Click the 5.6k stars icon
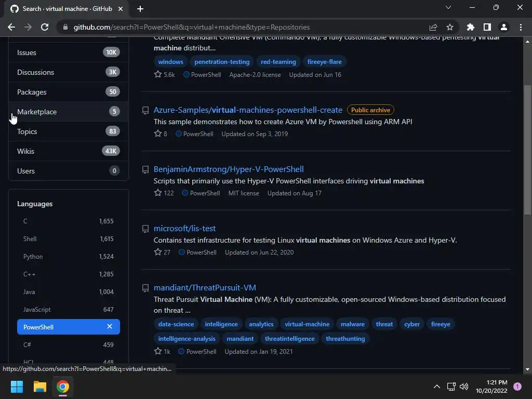 158,74
